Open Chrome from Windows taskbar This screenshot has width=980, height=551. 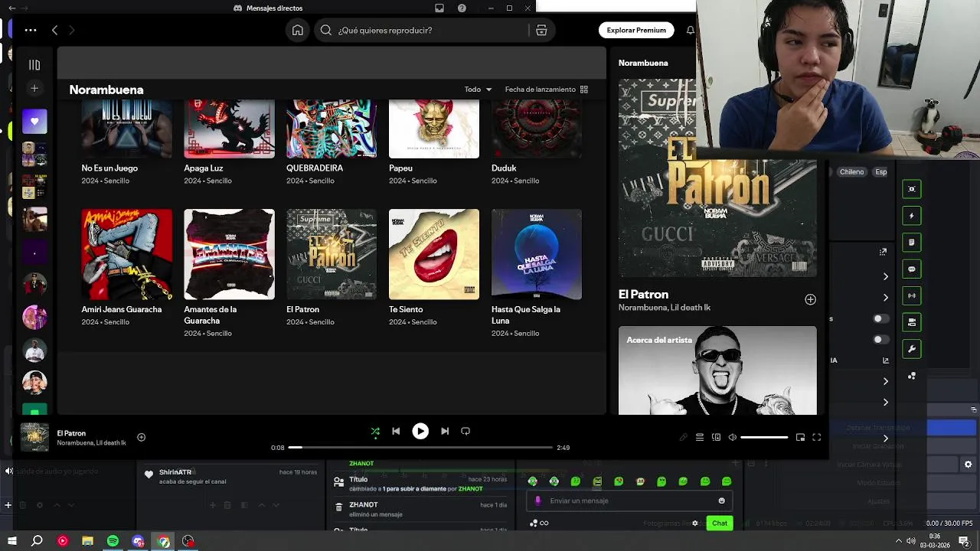pos(163,541)
